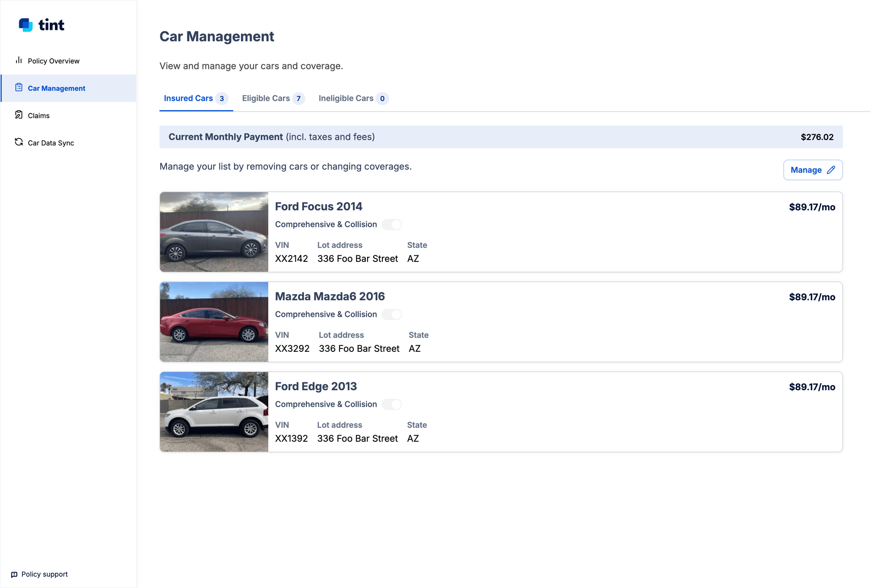The height and width of the screenshot is (588, 872).
Task: Click the Car Data Sync refresh icon
Action: [19, 142]
